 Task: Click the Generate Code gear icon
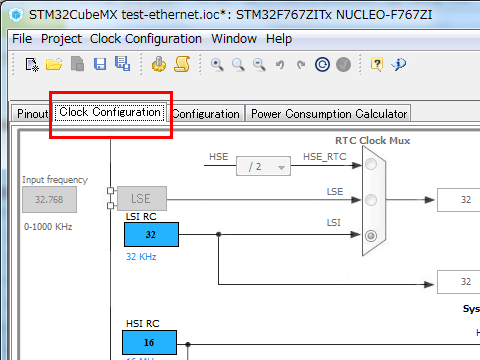[159, 64]
